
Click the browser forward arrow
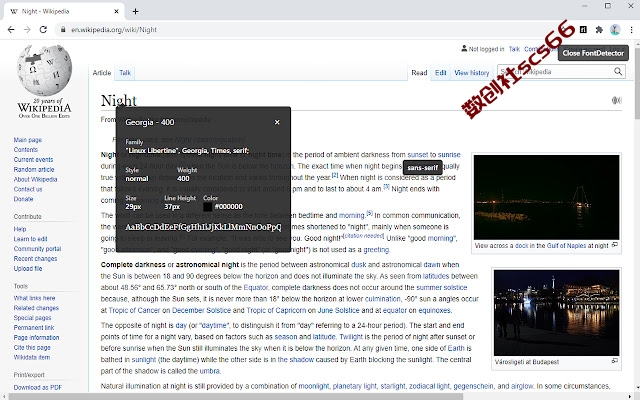coord(27,29)
